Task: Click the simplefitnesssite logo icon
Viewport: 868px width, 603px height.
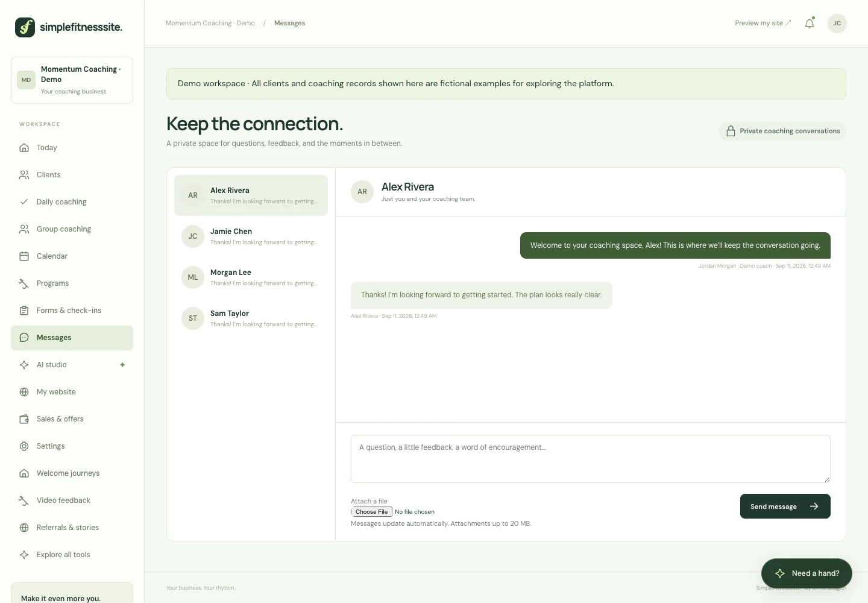Action: [25, 27]
